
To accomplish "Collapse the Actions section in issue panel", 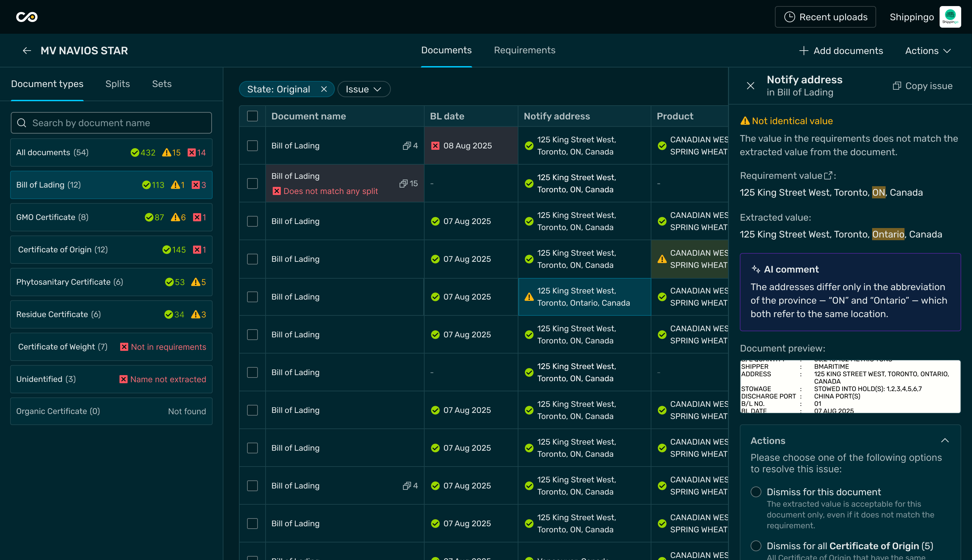I will (x=945, y=441).
